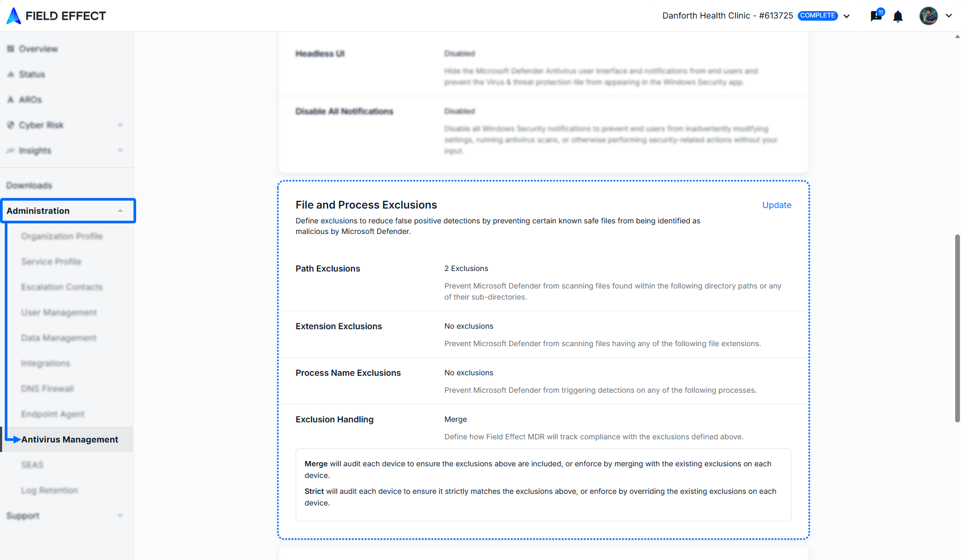Click the Field Effect logo icon
961x560 pixels.
click(x=14, y=16)
